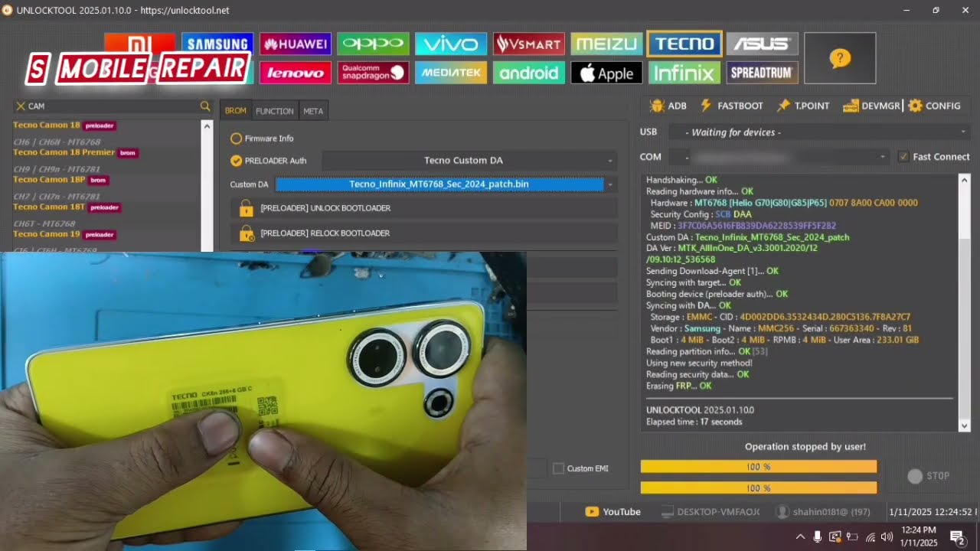Screen dimensions: 980x551
Task: Open the FASTBOOT tool tab
Action: (731, 106)
